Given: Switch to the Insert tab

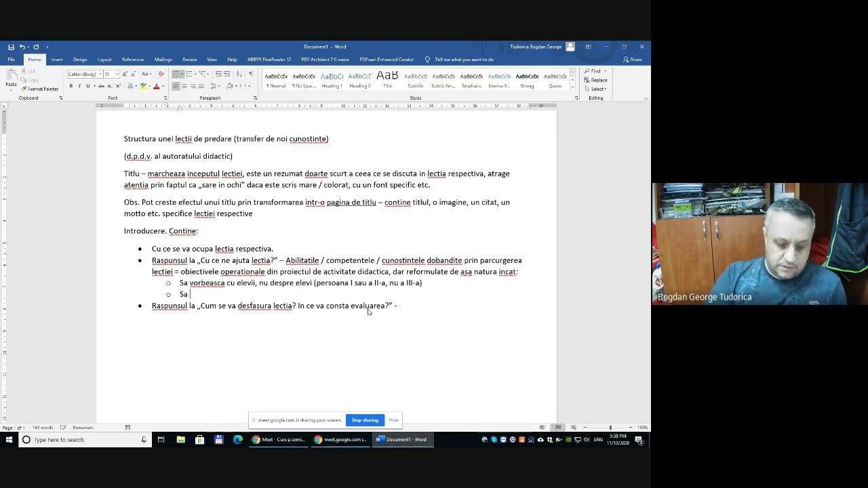Looking at the screenshot, I should (x=57, y=60).
